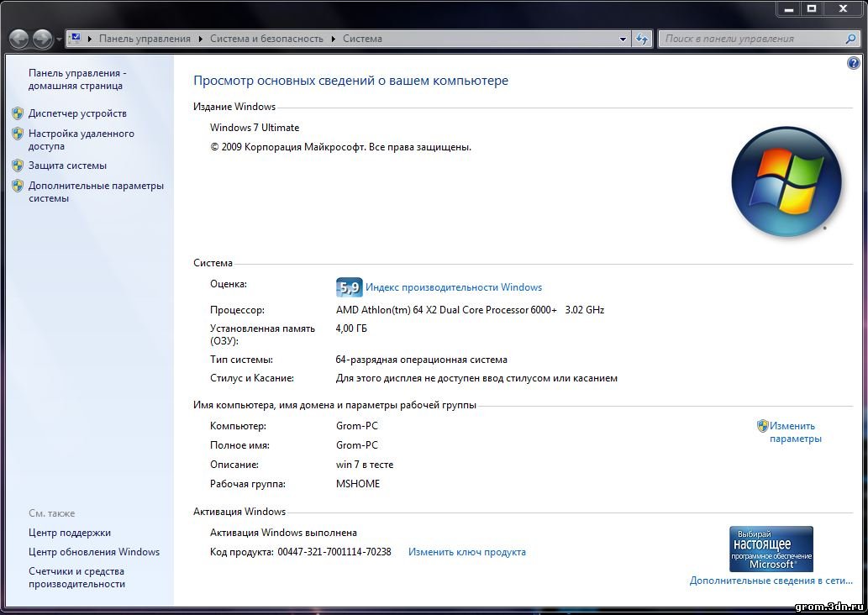Open help with the blue question mark
The image size is (868, 615).
coord(853,63)
